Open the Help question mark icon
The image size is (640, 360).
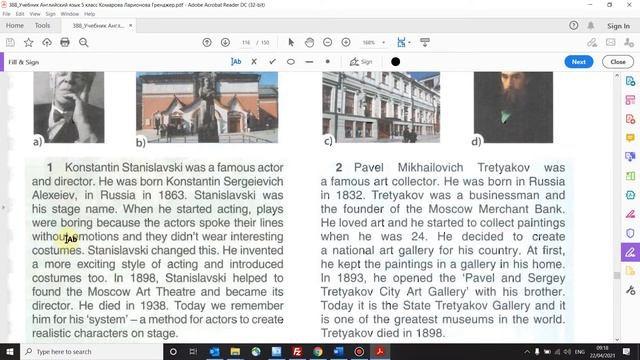[x=573, y=25]
